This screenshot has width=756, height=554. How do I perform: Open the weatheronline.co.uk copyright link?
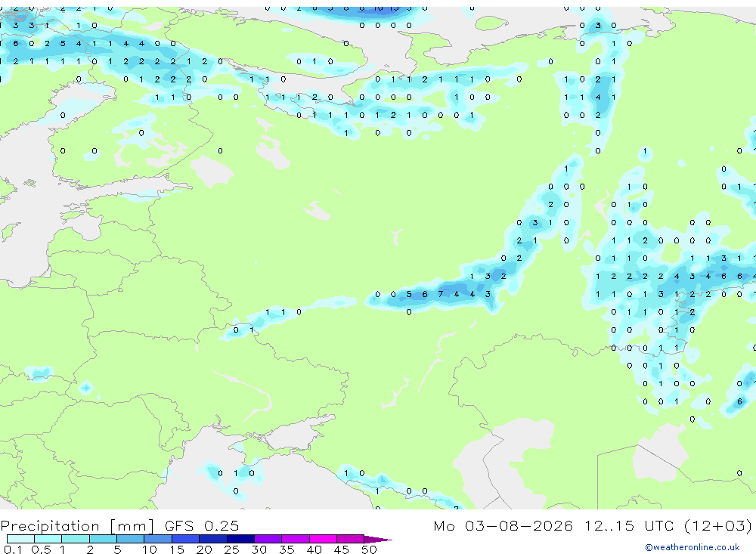692,547
